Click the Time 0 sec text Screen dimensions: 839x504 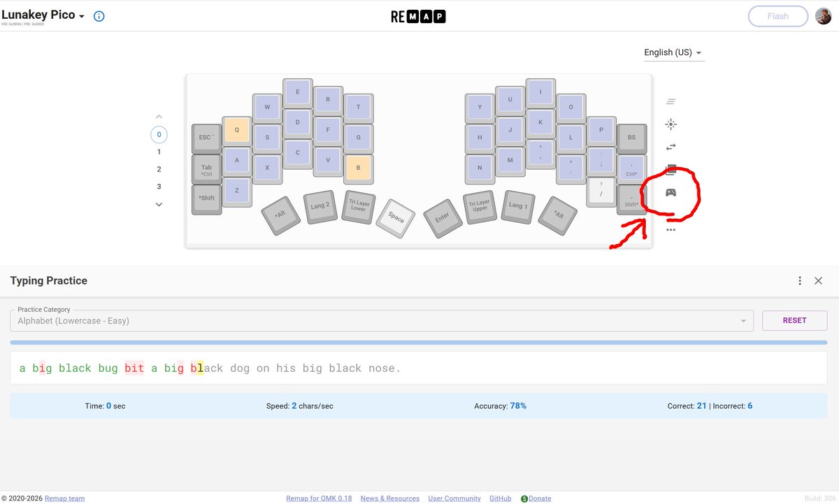(x=106, y=405)
